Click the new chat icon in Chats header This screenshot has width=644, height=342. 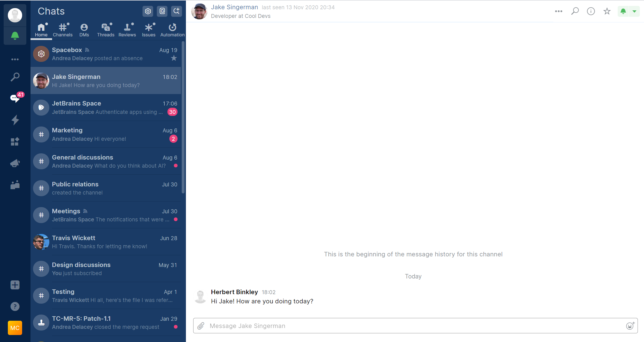pyautogui.click(x=176, y=11)
